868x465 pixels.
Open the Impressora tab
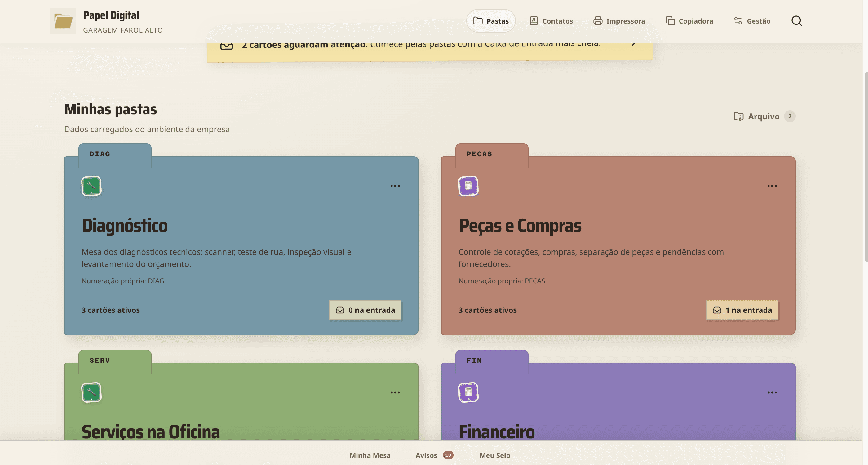click(619, 21)
